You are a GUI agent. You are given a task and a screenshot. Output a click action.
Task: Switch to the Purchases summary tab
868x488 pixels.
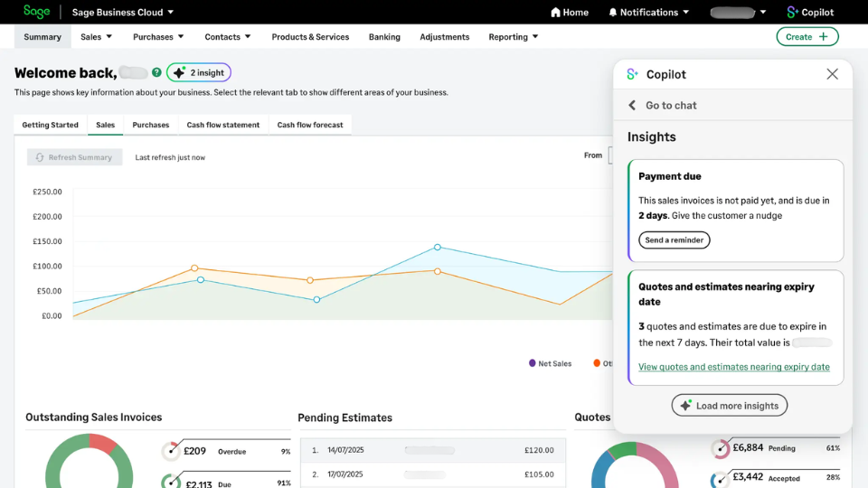click(x=151, y=125)
